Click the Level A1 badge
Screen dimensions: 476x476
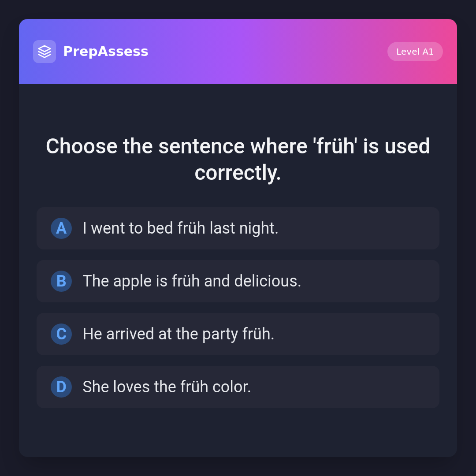click(415, 52)
